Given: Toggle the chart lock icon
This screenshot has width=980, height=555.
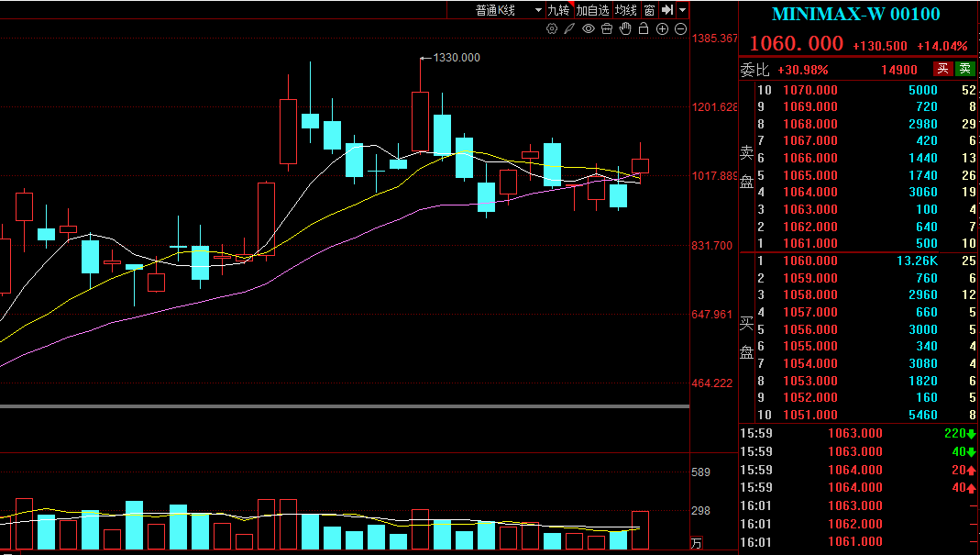Looking at the screenshot, I should (x=644, y=29).
